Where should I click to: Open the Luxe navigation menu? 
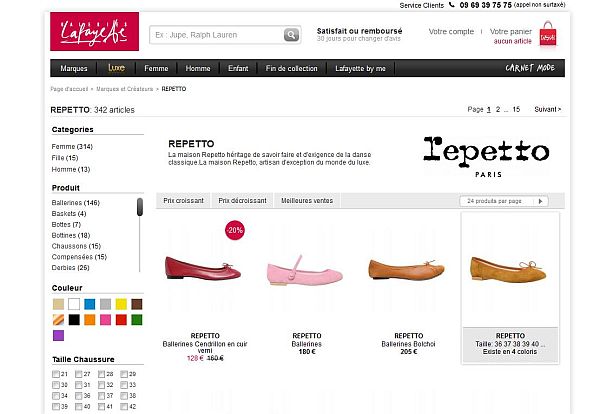[116, 68]
